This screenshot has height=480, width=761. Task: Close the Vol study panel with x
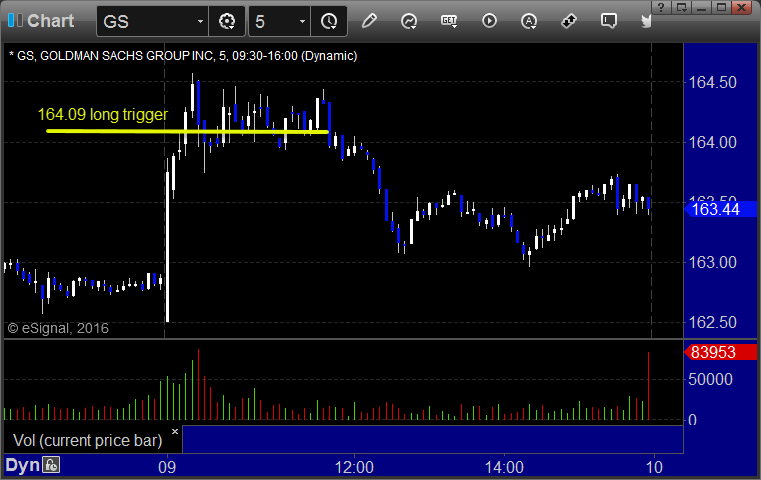[175, 431]
